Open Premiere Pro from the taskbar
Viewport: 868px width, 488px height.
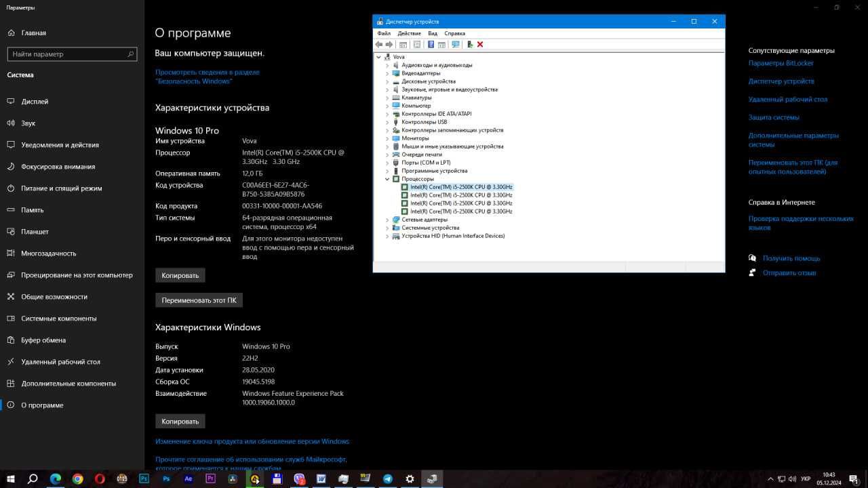(210, 479)
